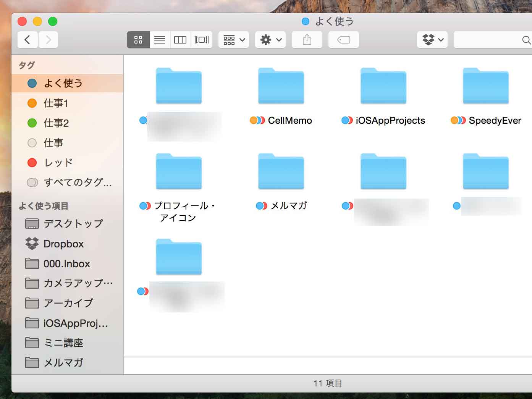Select the SpeedyEver folder icon
The width and height of the screenshot is (532, 399).
pos(486,86)
